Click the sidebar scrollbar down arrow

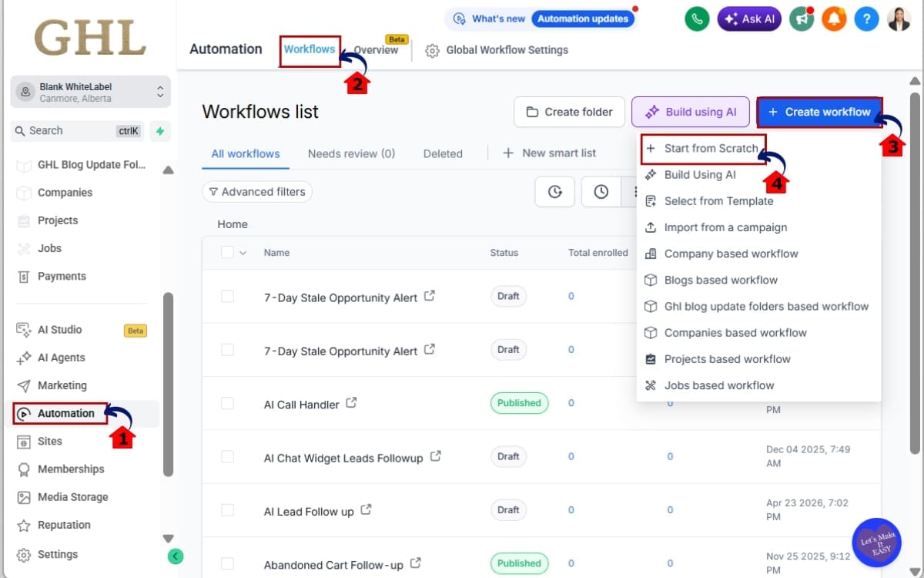tap(169, 539)
